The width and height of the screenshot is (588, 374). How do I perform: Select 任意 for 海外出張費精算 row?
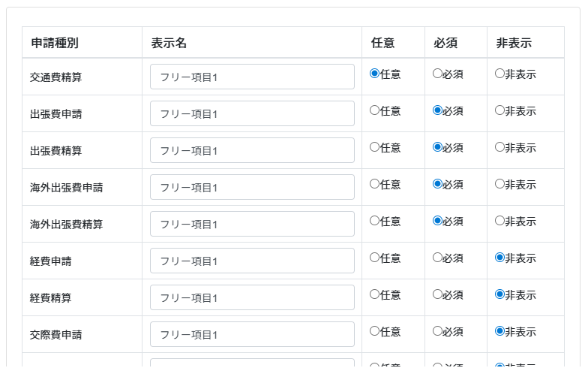pyautogui.click(x=375, y=221)
